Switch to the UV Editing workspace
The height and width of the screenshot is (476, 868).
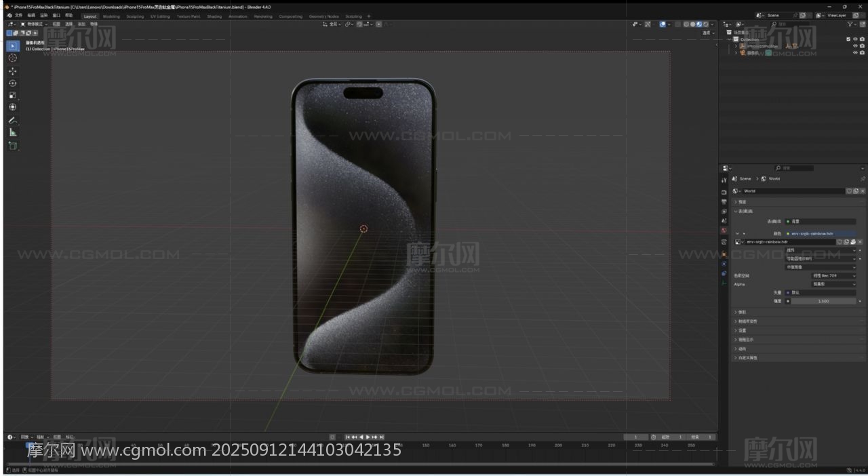coord(160,16)
